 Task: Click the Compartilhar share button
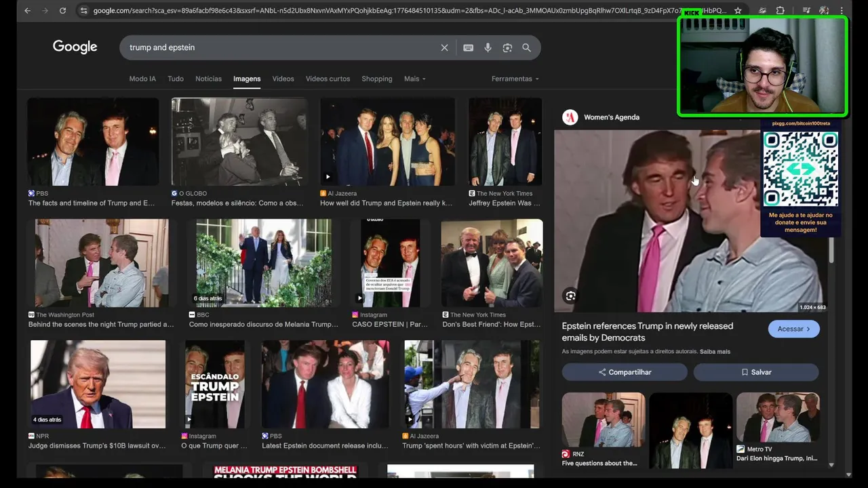625,372
